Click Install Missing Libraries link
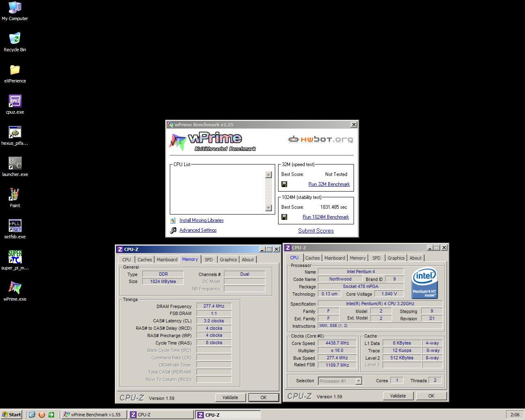The image size is (525, 420). pyautogui.click(x=201, y=220)
